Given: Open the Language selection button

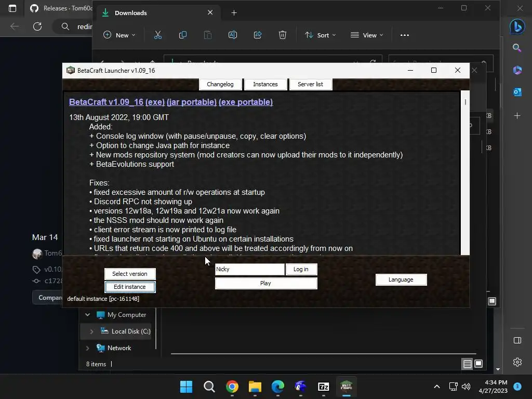Looking at the screenshot, I should click(401, 280).
